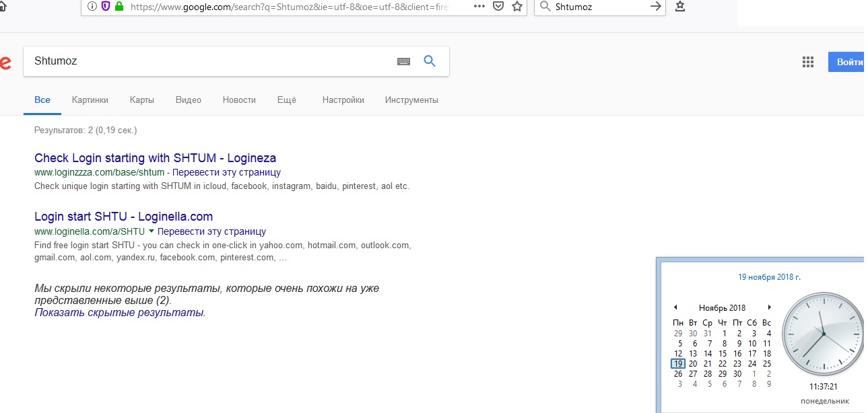Open Инструменты search tools
This screenshot has height=413, width=868.
pos(411,100)
